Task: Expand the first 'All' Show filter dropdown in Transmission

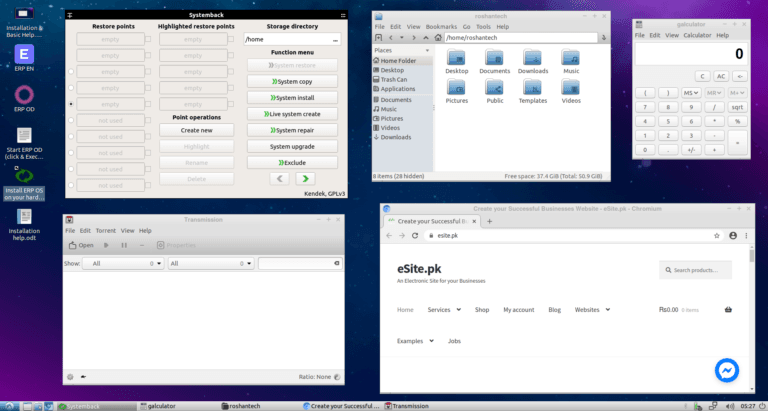Action: click(123, 264)
